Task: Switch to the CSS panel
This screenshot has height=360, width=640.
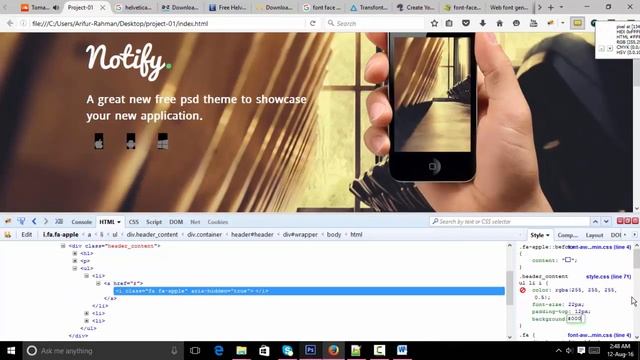Action: coord(133,222)
